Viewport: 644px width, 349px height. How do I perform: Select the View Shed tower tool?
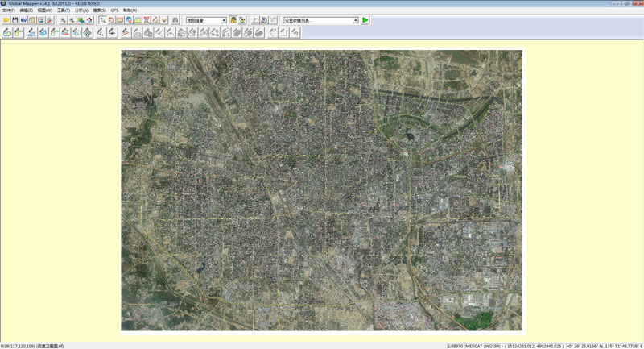coord(147,20)
